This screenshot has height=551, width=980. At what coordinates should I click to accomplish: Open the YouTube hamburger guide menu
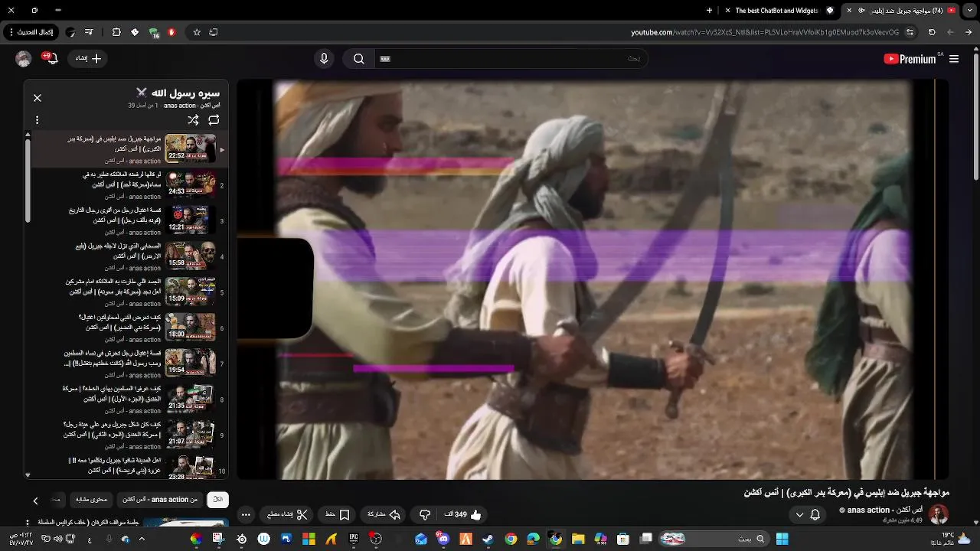(953, 59)
